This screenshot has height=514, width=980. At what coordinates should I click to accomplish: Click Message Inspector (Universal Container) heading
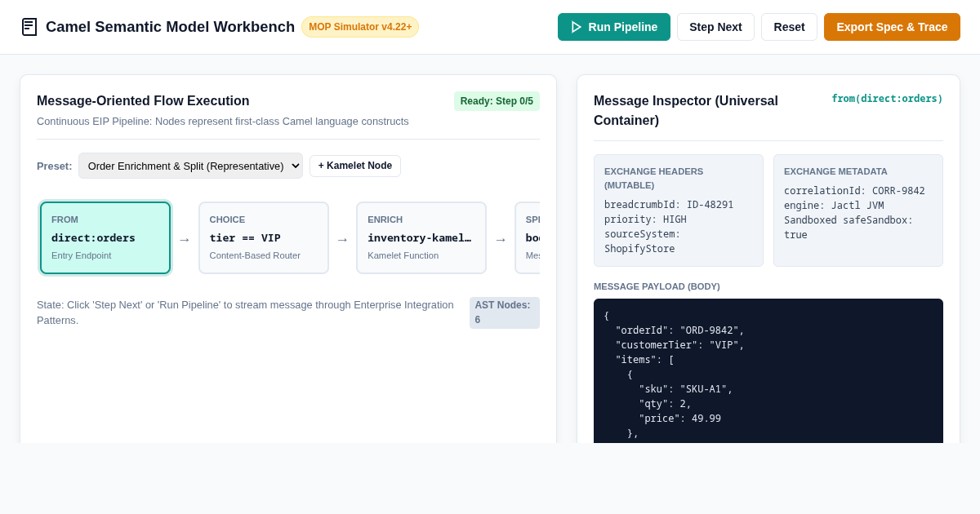point(686,110)
